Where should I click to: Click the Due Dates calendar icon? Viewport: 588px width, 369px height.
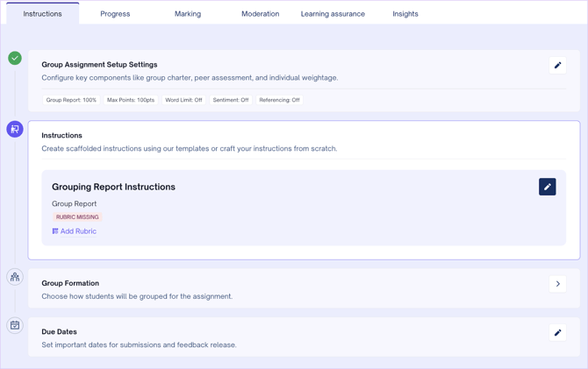click(15, 325)
